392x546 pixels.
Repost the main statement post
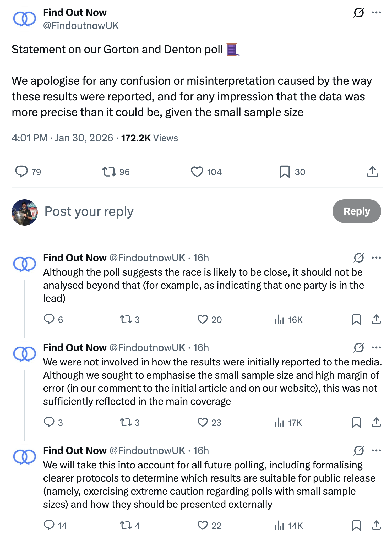pyautogui.click(x=109, y=172)
